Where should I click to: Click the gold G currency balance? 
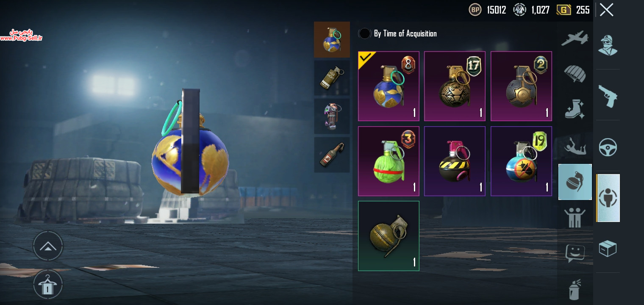pos(573,10)
